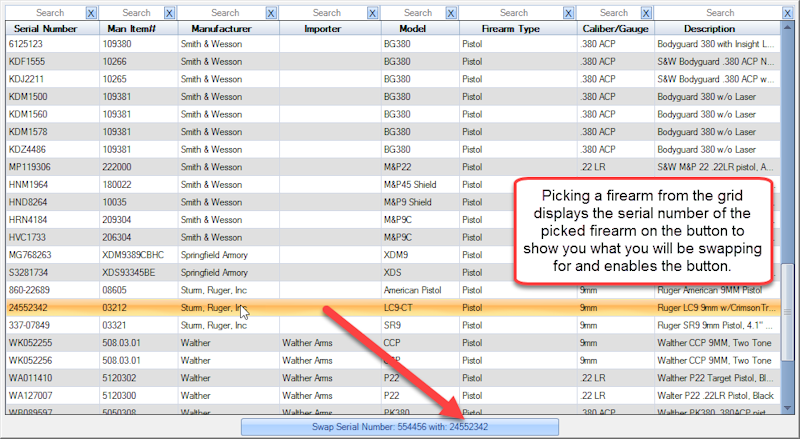Clear the Manufacturer search filter

tap(271, 13)
